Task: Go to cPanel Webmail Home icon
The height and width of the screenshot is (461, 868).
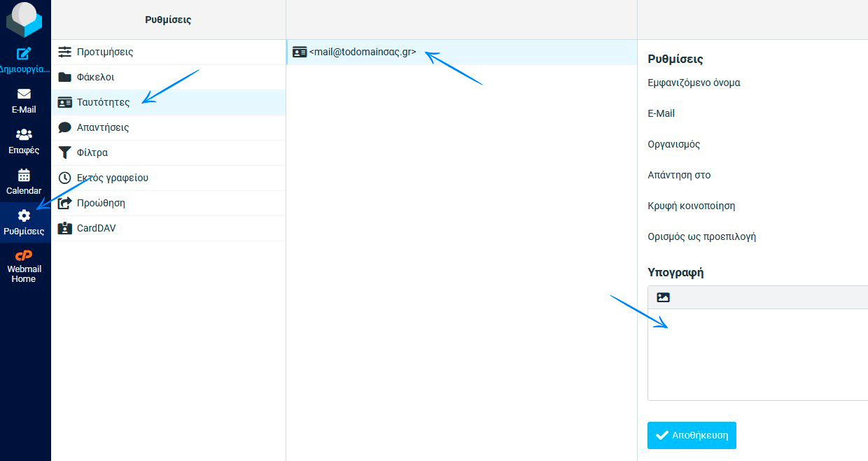Action: click(24, 256)
